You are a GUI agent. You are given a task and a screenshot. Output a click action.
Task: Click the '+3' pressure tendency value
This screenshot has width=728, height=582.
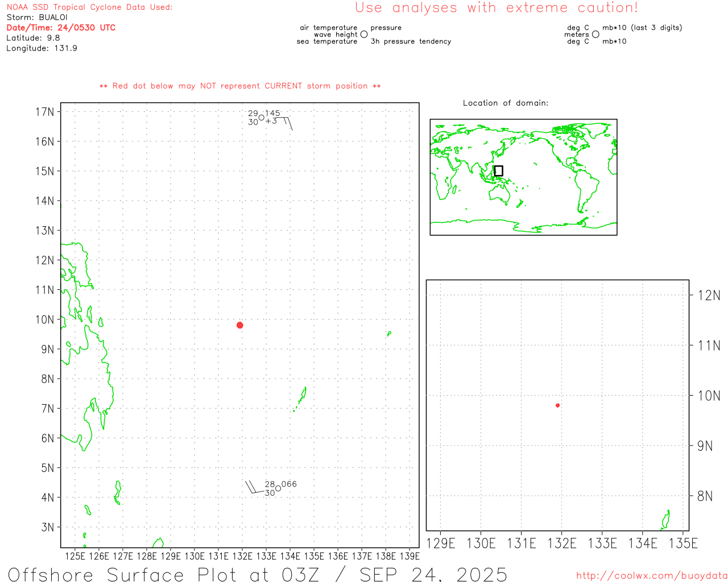tap(271, 121)
